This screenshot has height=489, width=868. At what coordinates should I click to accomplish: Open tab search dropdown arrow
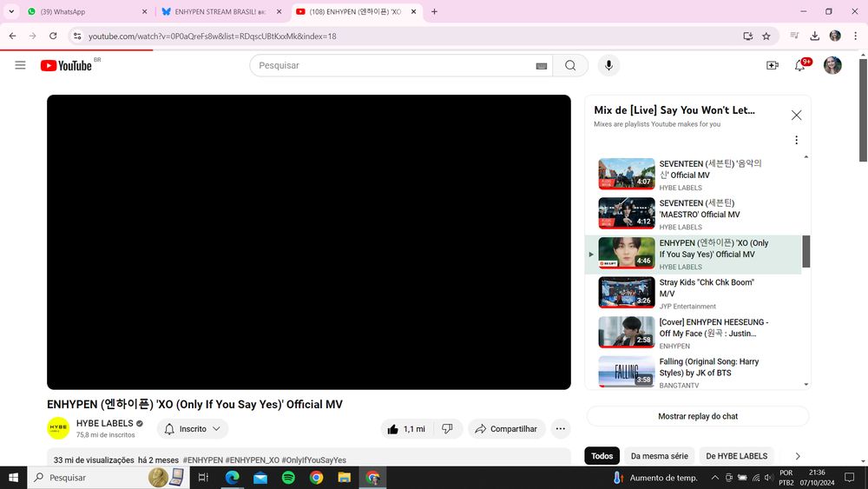click(11, 11)
